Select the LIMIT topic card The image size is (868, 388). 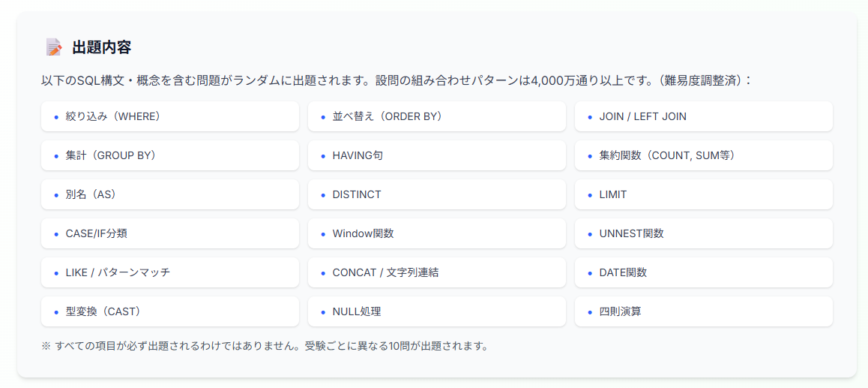703,194
